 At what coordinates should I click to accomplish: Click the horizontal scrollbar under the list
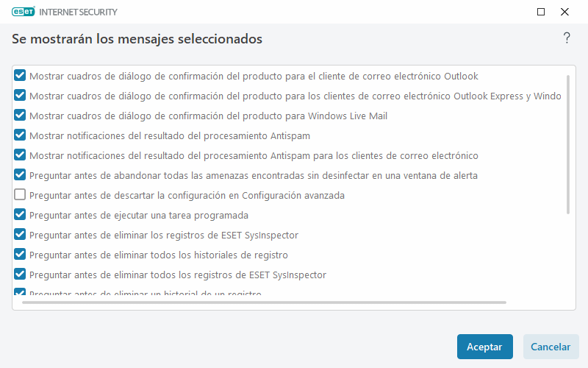pos(264,302)
